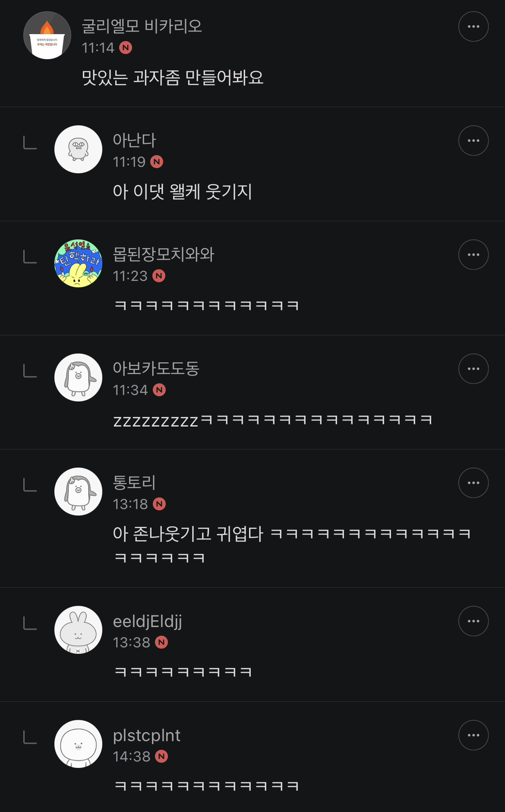Open 아보카도도동's avatar
This screenshot has width=505, height=812.
point(78,378)
